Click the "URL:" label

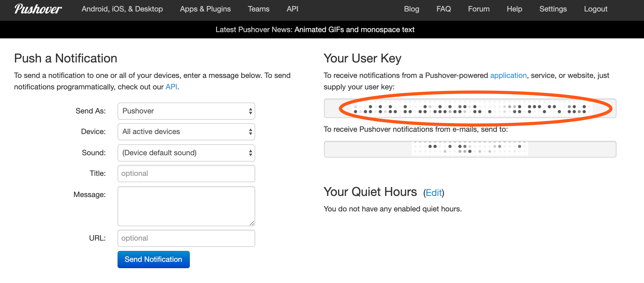click(x=97, y=238)
